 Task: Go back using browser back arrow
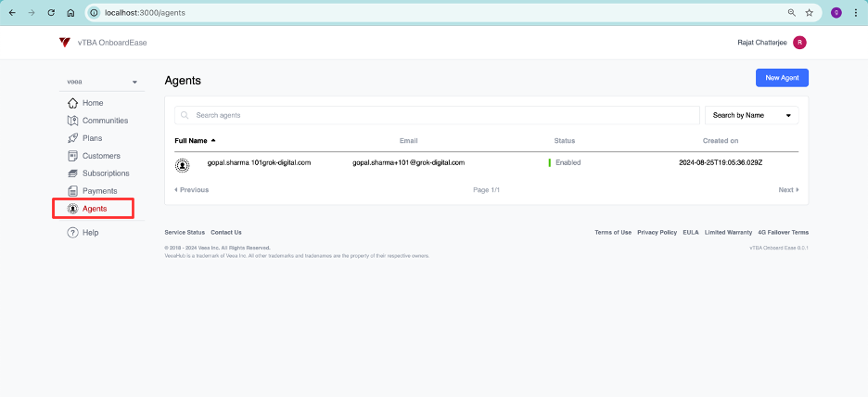(x=12, y=13)
